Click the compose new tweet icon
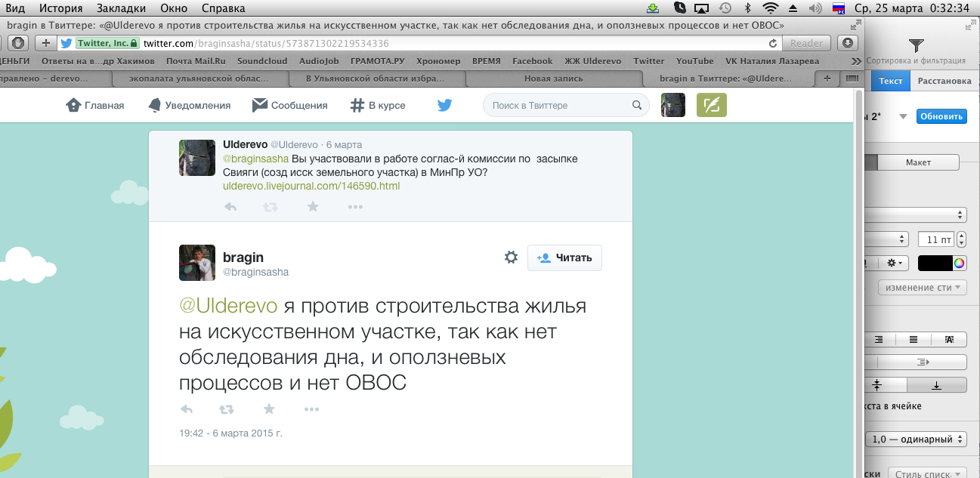The image size is (980, 478). click(x=710, y=106)
